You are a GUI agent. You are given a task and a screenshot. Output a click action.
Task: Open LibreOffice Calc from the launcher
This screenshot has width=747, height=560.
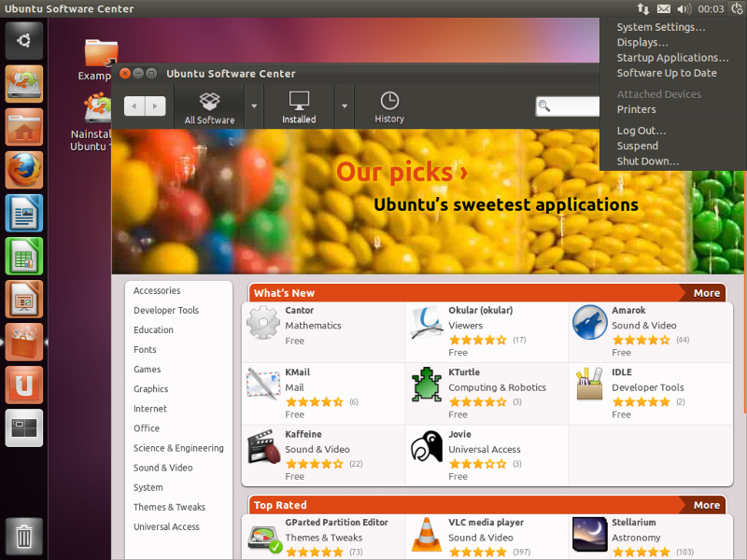tap(24, 256)
